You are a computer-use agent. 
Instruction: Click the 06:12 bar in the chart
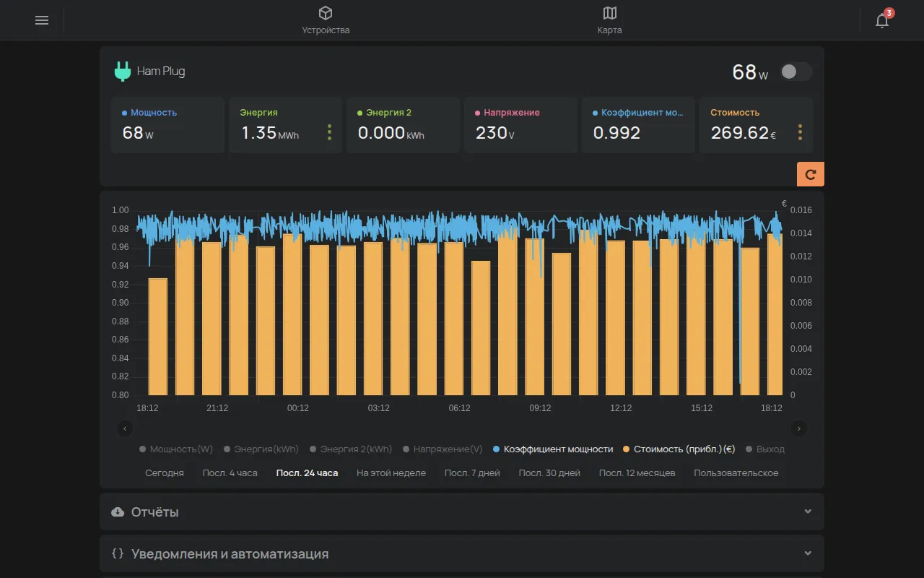click(454, 319)
